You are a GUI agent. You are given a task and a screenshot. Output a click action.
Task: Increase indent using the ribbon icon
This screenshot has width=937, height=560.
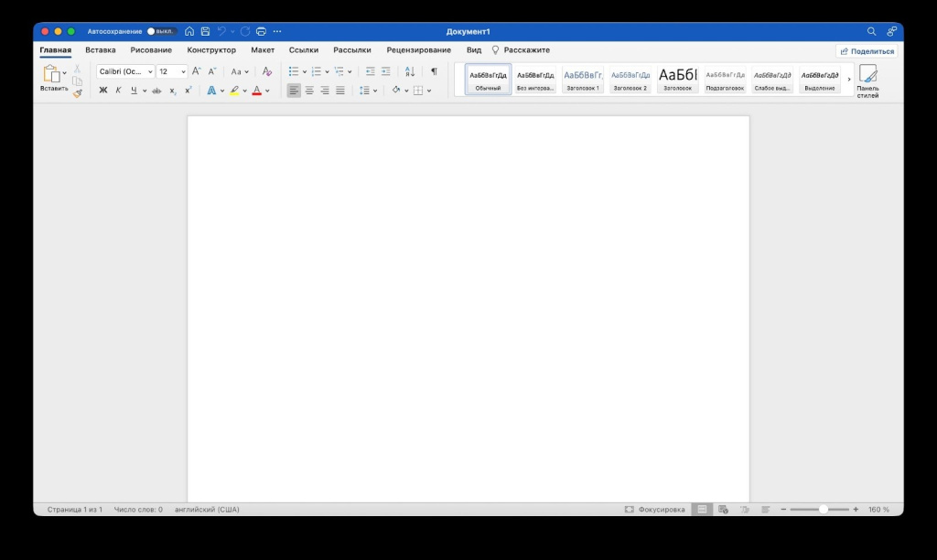coord(386,71)
